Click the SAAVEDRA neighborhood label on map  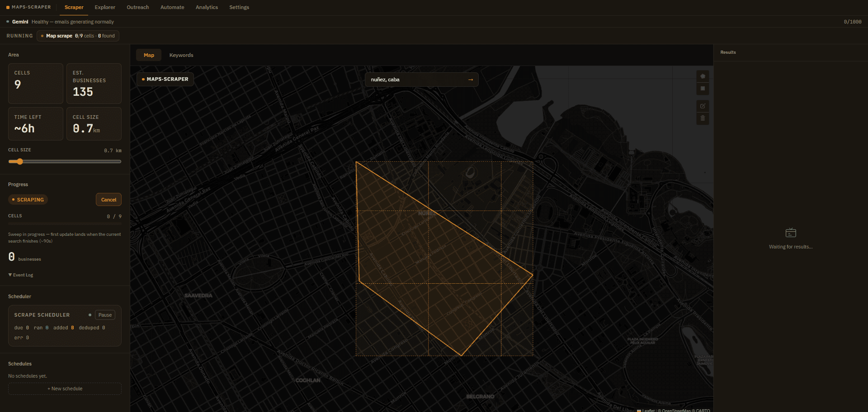(198, 295)
